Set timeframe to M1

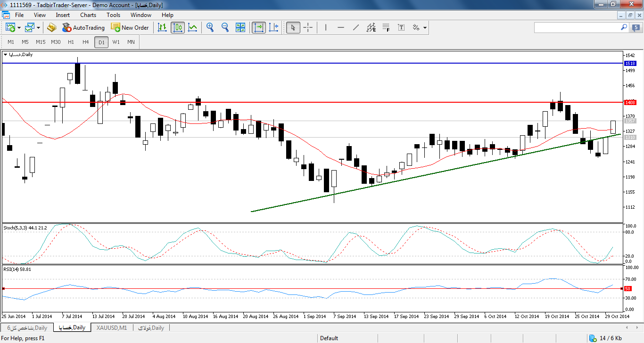click(11, 42)
